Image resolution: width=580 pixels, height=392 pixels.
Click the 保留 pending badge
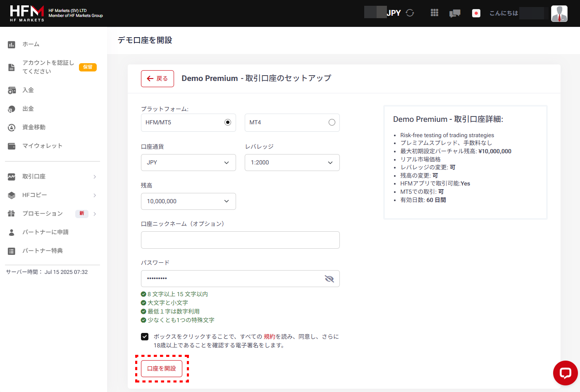(88, 67)
